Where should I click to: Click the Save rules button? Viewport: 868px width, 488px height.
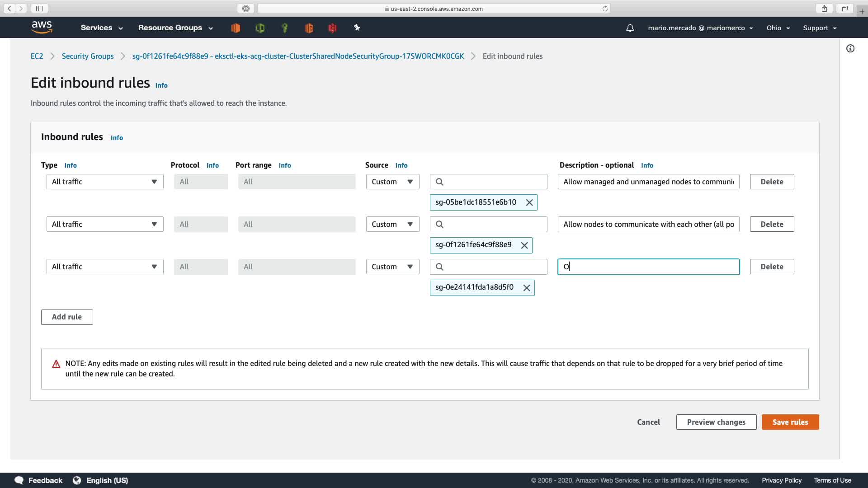790,422
